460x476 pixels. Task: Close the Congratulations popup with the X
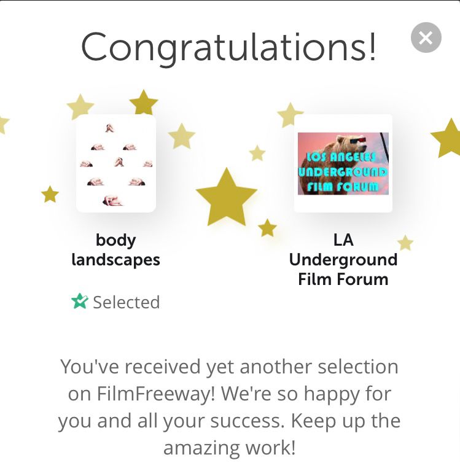click(426, 38)
